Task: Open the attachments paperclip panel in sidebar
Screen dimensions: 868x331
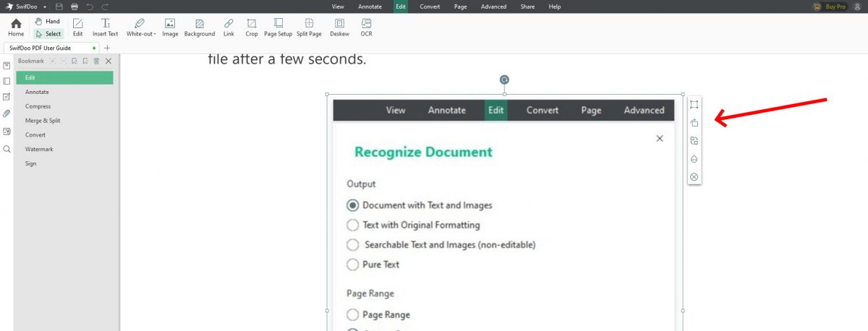Action: 7,113
